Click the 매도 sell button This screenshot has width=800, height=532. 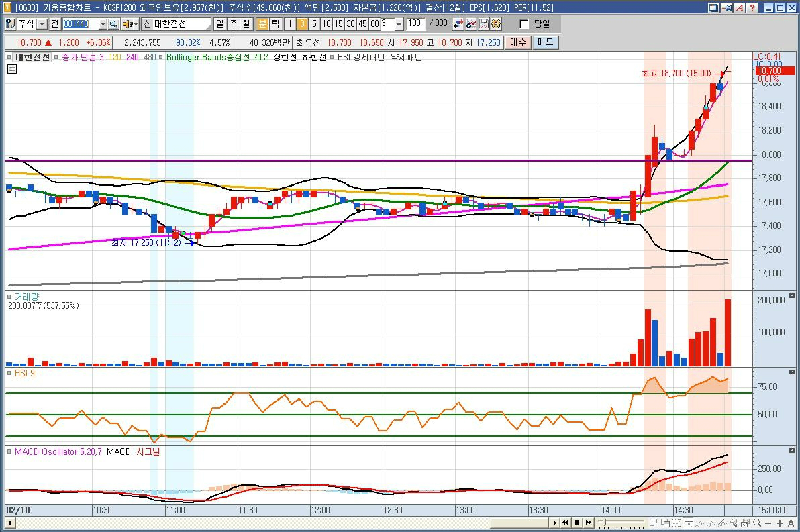546,42
